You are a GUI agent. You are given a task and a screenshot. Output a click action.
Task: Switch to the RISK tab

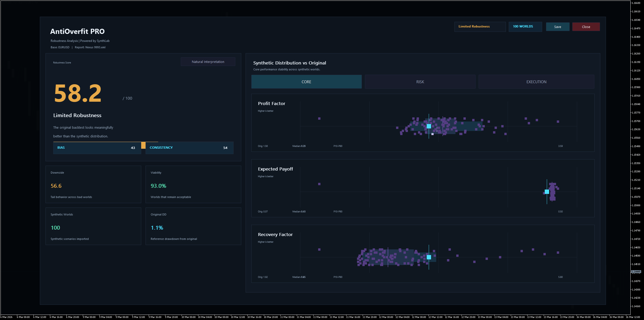tap(420, 82)
